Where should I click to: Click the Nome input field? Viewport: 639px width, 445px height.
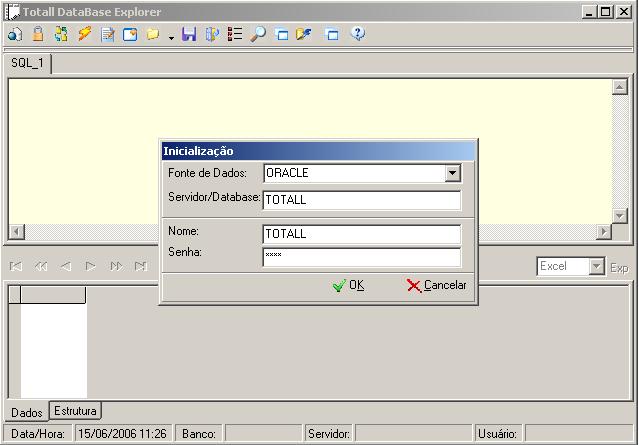pos(362,234)
